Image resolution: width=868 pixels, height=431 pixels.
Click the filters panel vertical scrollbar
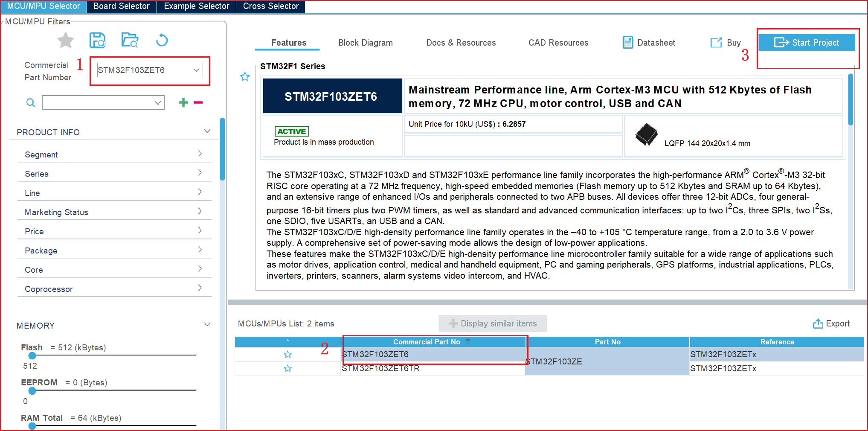pyautogui.click(x=222, y=149)
